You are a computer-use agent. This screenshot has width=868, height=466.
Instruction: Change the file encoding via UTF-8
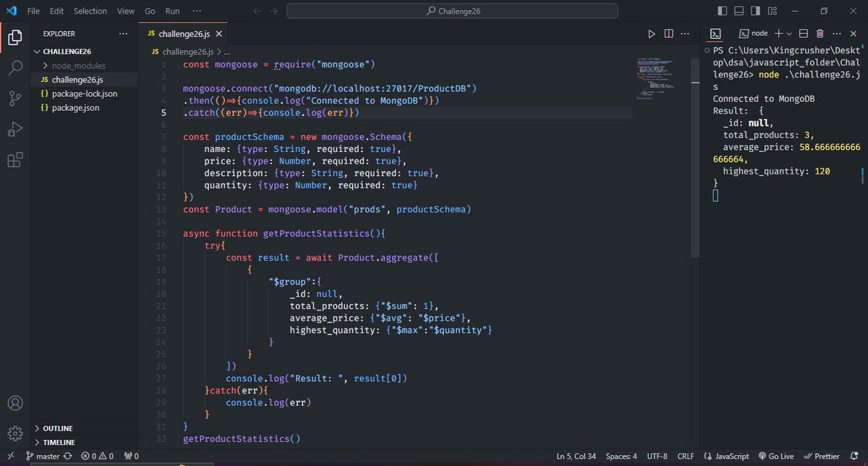pyautogui.click(x=658, y=457)
